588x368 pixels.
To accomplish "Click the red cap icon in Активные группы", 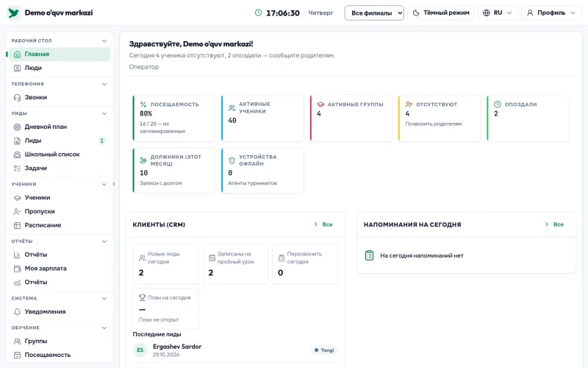I will (320, 105).
